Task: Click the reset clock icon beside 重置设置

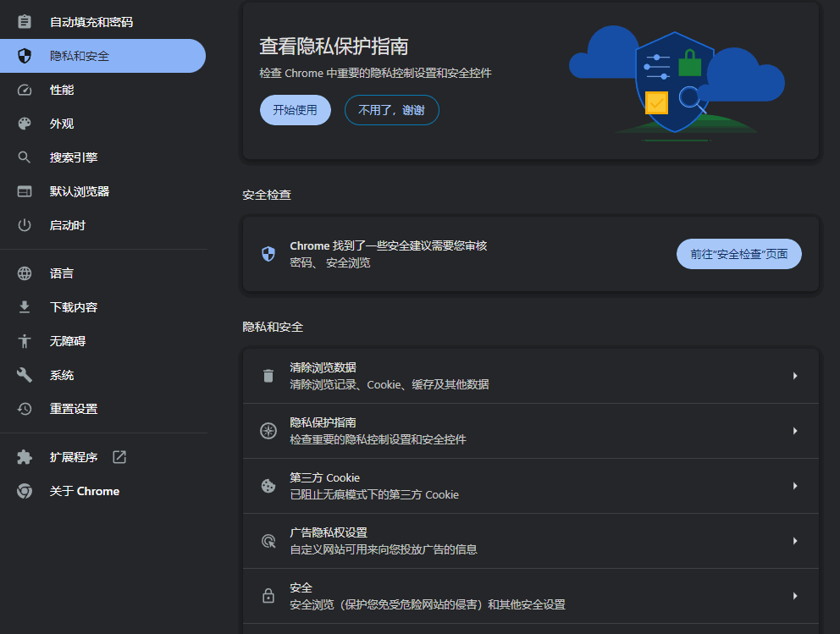Action: (x=25, y=409)
